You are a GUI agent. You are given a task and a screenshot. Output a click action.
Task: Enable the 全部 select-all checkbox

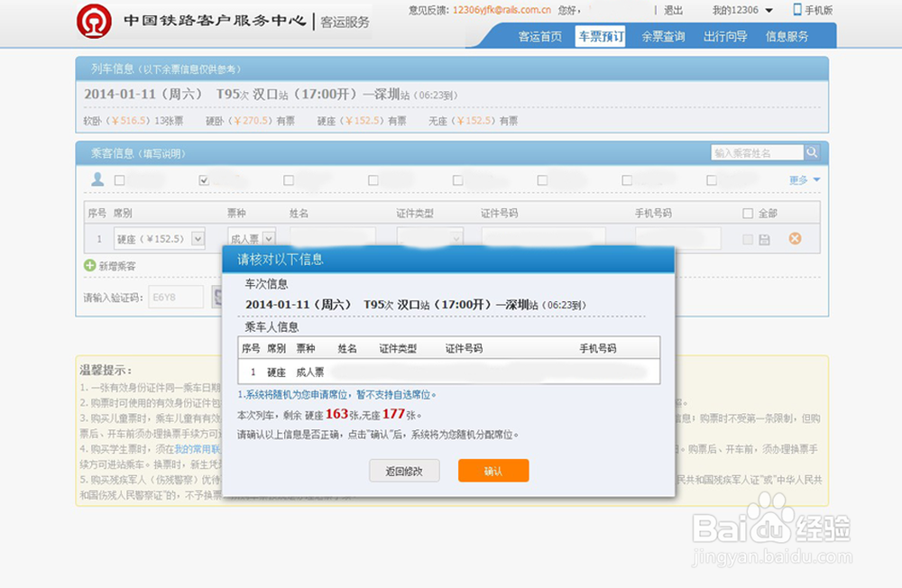point(746,212)
